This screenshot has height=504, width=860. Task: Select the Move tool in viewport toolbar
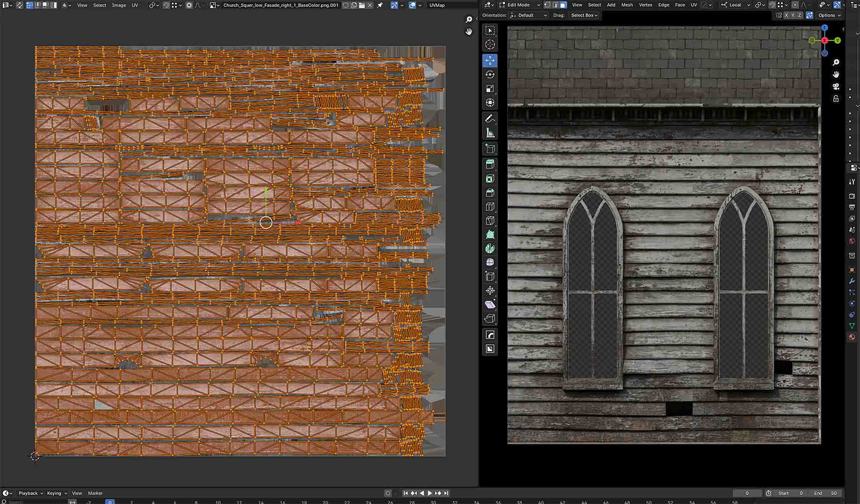(490, 60)
